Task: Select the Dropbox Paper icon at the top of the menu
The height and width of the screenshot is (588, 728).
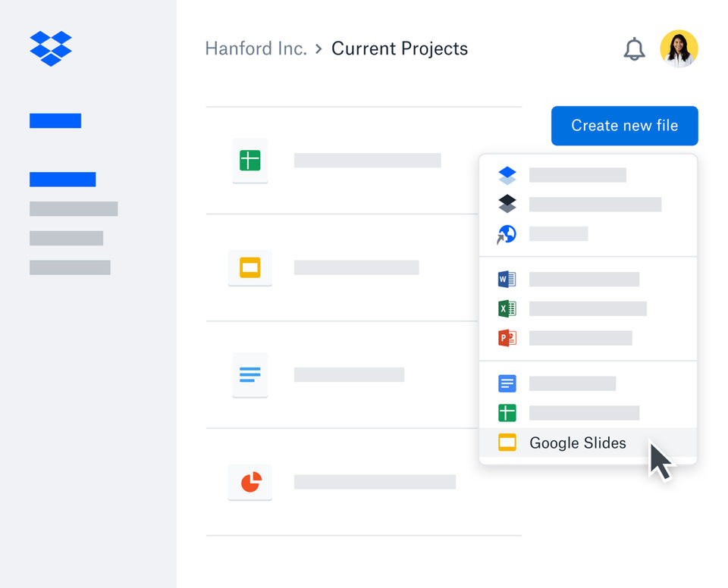Action: 507,176
